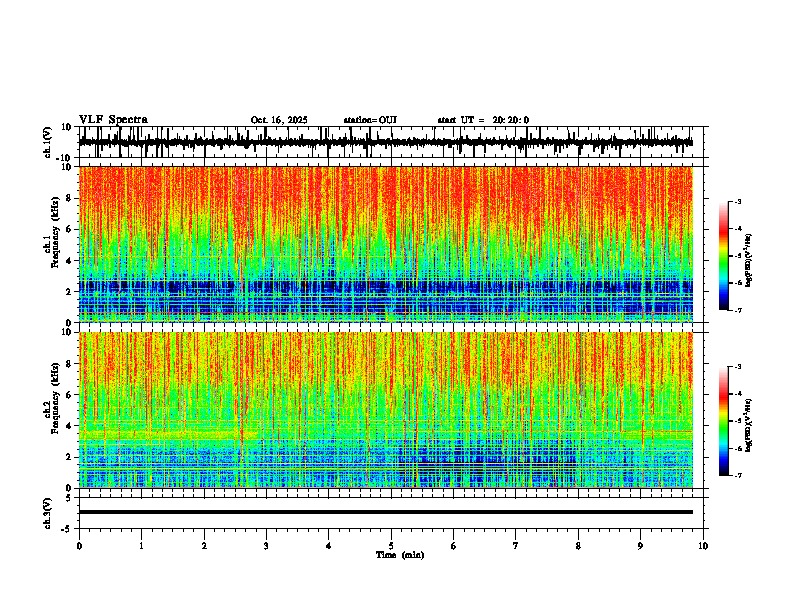Click the 'ch.3(V)' axis label
Screen dimensions: 792x612
(47, 513)
